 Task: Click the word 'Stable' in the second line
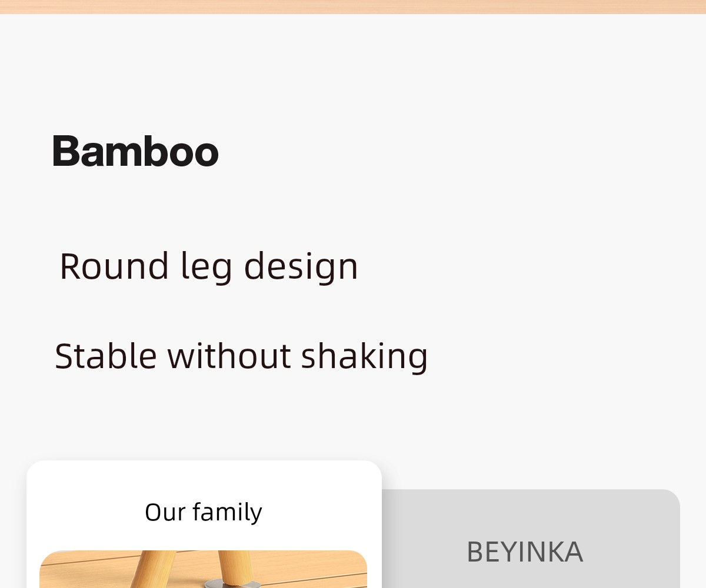[106, 356]
